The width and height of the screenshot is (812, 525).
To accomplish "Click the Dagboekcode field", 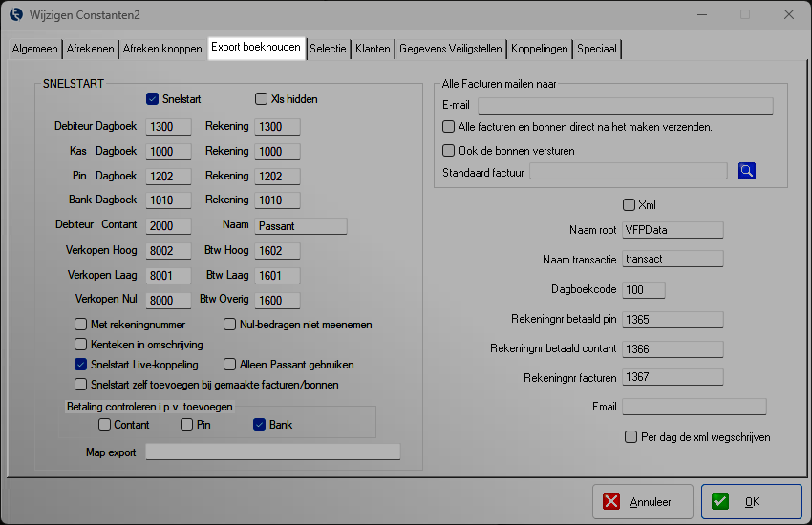I will tap(643, 290).
